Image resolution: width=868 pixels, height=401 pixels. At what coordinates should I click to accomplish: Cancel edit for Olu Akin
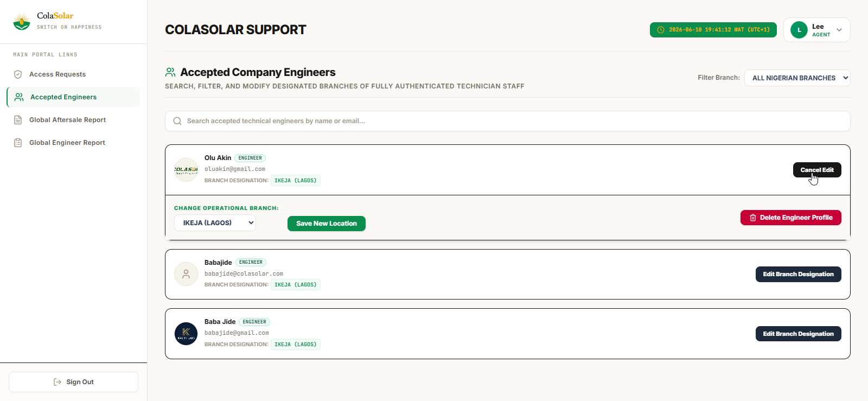(817, 170)
